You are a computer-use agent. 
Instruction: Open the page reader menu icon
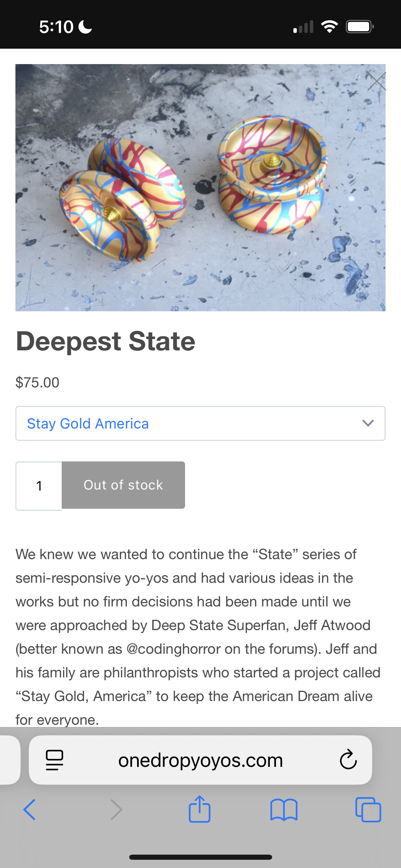(x=54, y=760)
